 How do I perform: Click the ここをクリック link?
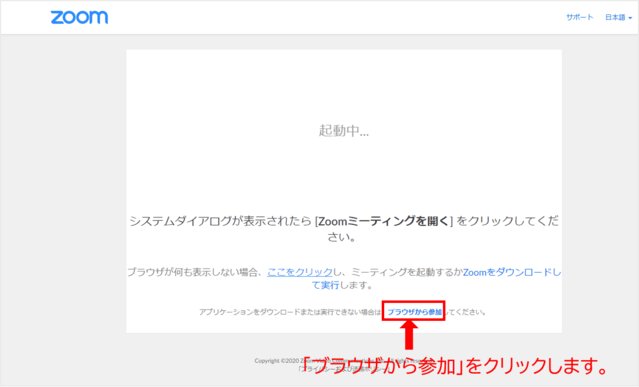tap(300, 272)
